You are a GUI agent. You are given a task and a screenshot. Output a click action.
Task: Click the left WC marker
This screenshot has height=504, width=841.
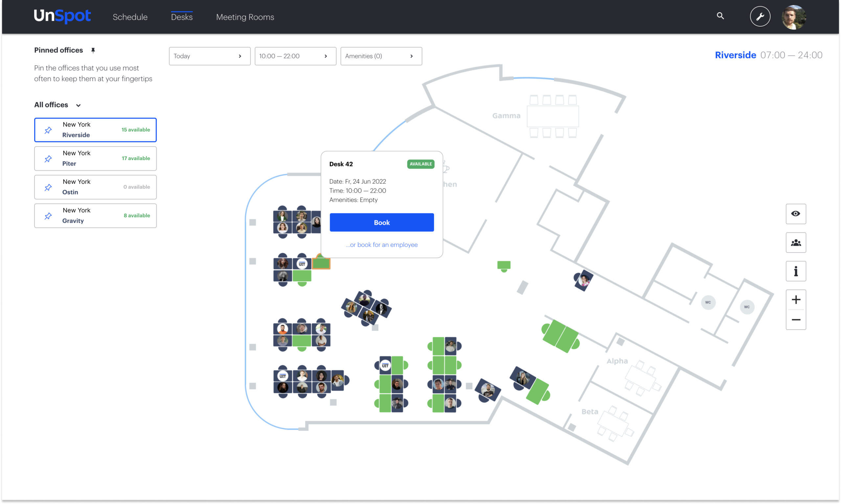(708, 302)
